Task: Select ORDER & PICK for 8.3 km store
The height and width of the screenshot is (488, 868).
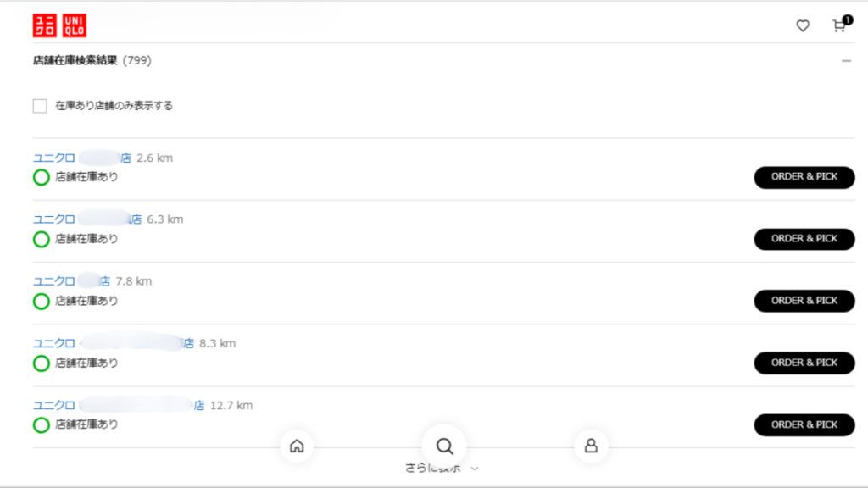Action: pos(804,363)
